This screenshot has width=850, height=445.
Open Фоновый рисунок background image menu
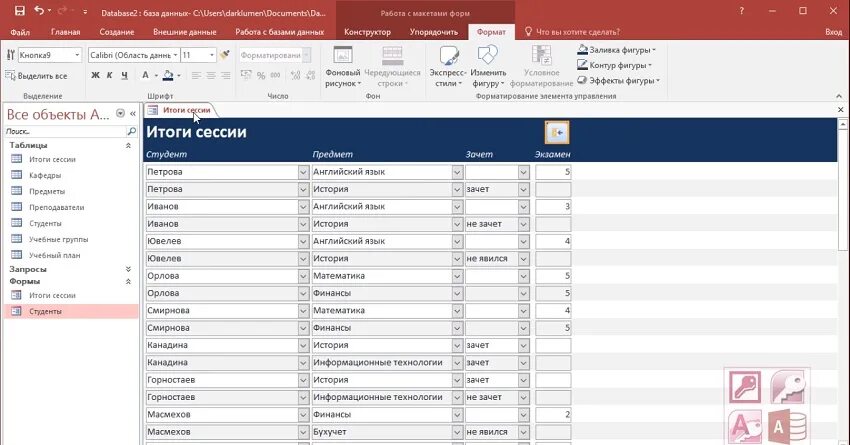coord(343,67)
